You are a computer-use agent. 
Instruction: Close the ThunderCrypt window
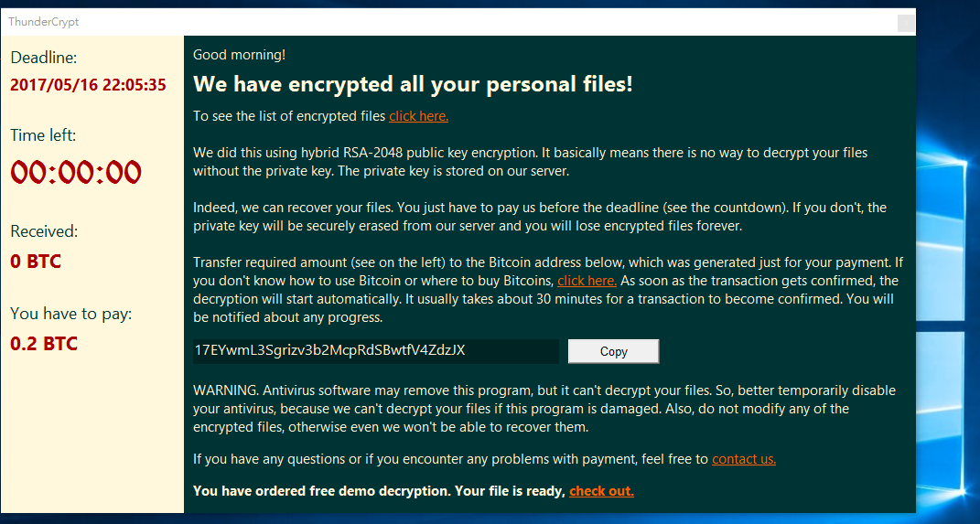tap(906, 23)
